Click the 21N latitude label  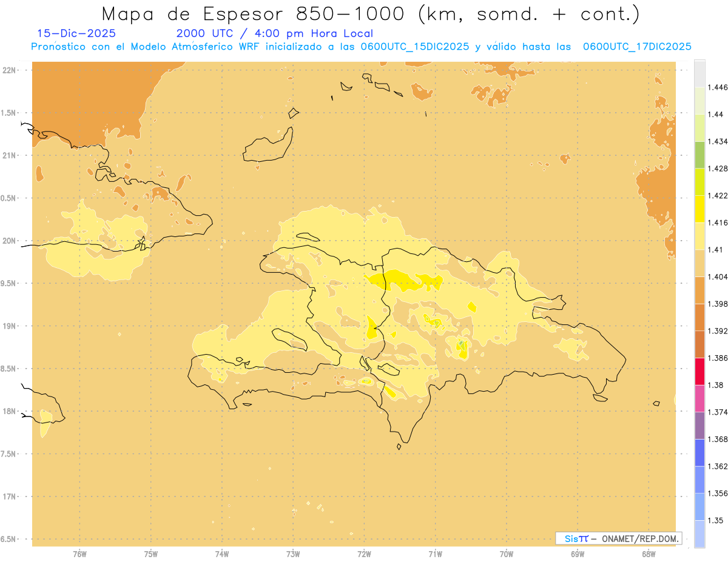(9, 156)
